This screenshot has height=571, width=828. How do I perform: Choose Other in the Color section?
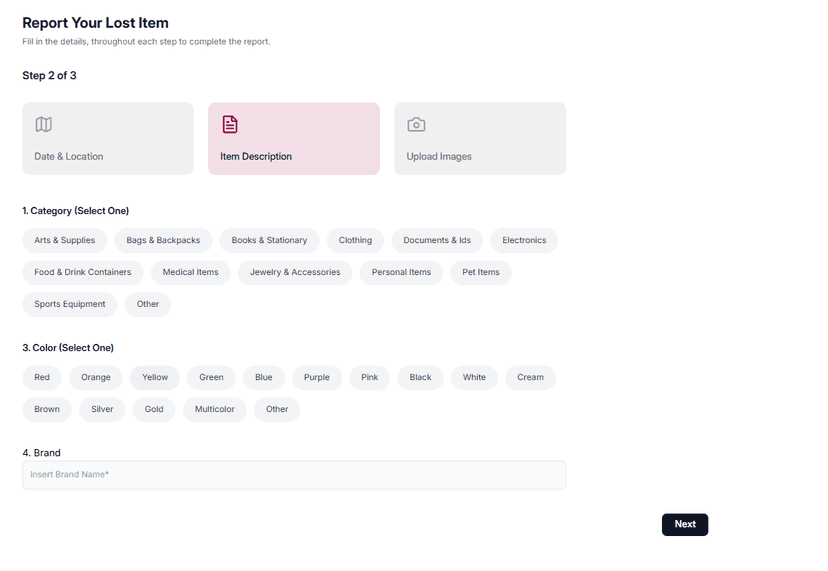pos(277,409)
